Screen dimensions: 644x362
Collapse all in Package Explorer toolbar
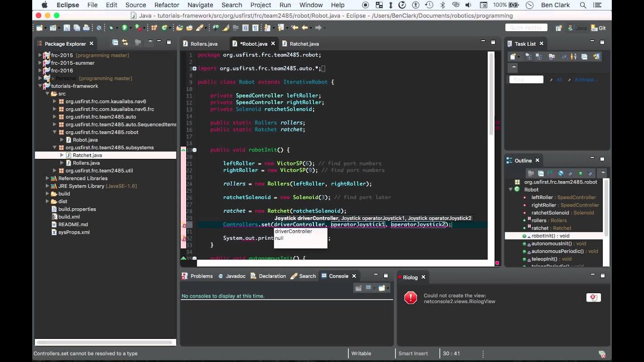[x=115, y=43]
